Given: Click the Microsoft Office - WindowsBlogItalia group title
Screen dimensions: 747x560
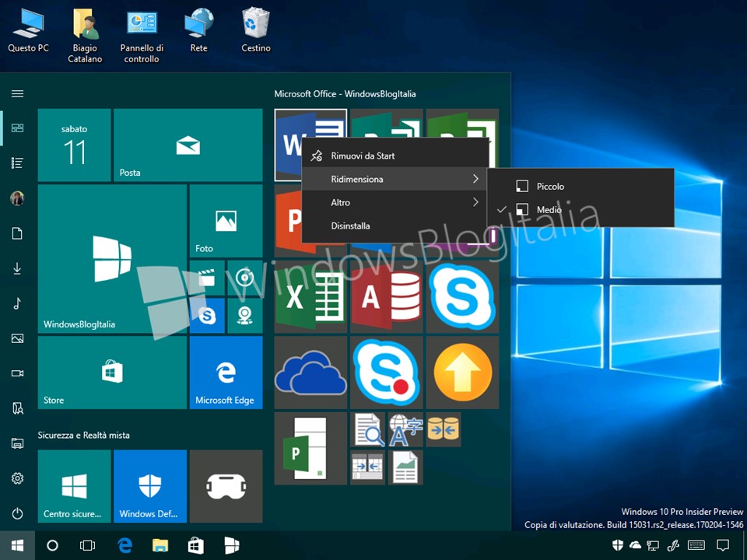Looking at the screenshot, I should [x=345, y=94].
